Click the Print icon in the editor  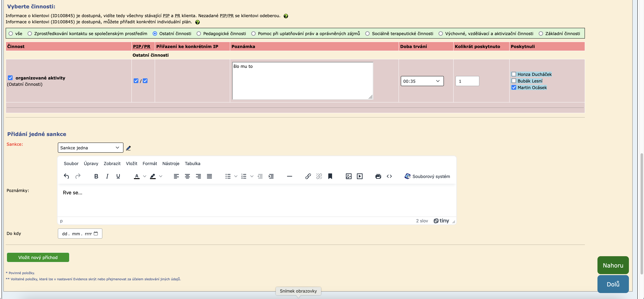[378, 176]
